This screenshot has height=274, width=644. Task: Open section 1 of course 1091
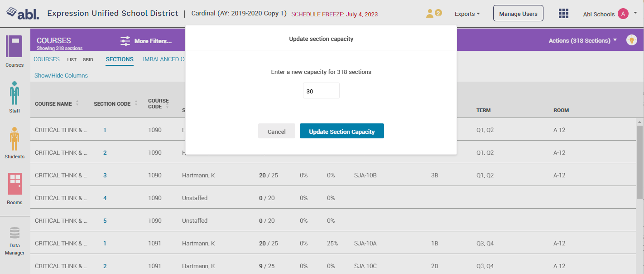105,243
